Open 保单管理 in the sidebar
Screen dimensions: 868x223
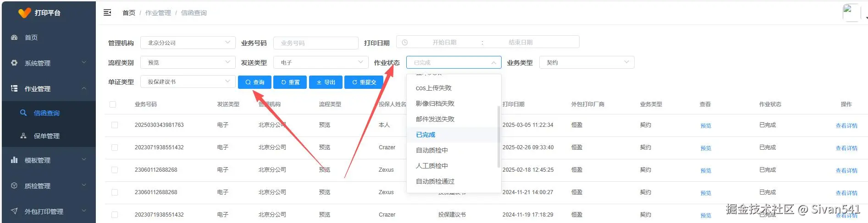tap(49, 136)
